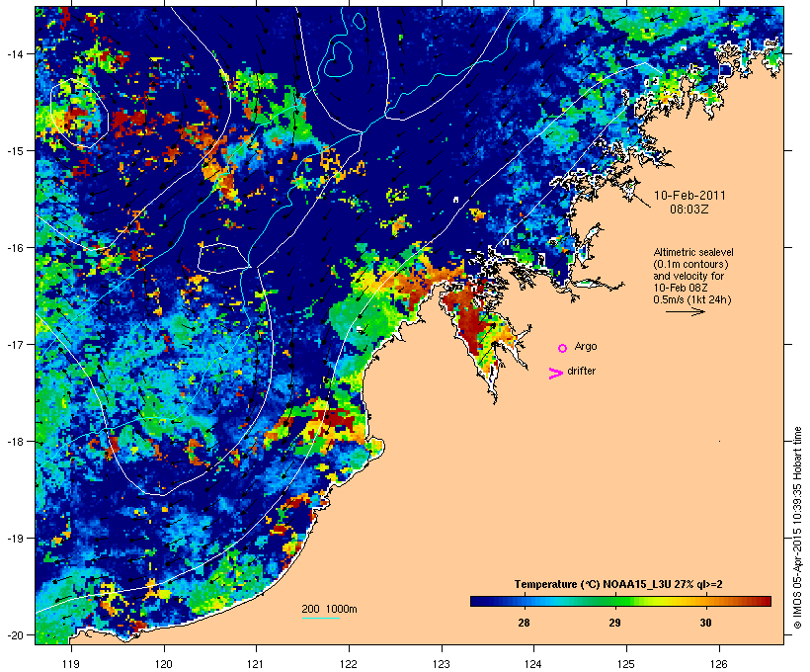Click the date text 10-Feb-2011
The height and width of the screenshot is (672, 810).
pyautogui.click(x=689, y=196)
